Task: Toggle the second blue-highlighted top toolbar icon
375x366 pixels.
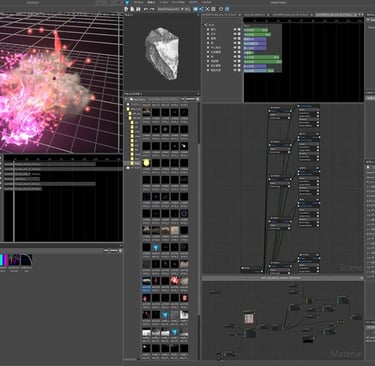Action: click(201, 9)
